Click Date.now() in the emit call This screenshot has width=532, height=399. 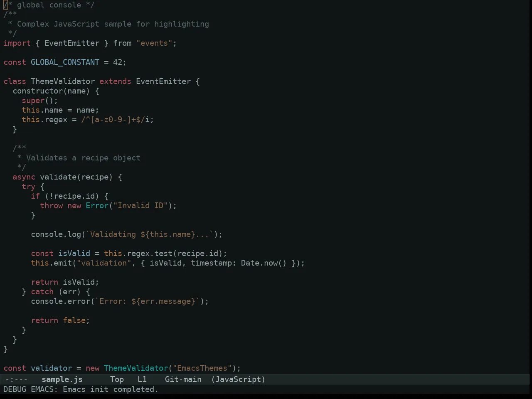(264, 263)
